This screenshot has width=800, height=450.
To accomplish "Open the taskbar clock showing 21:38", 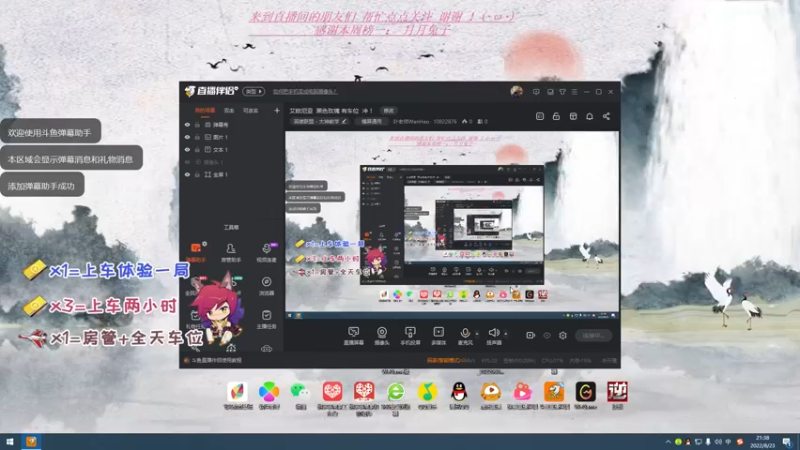I will 762,442.
